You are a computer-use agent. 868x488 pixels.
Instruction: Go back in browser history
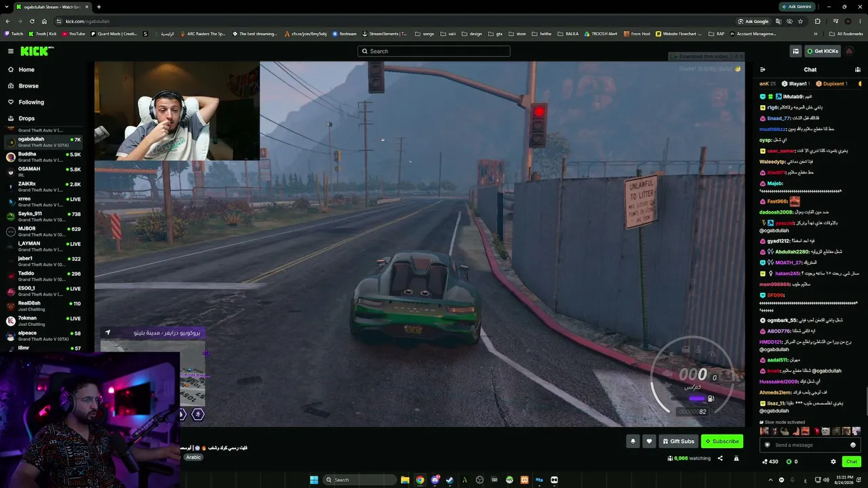click(7, 21)
